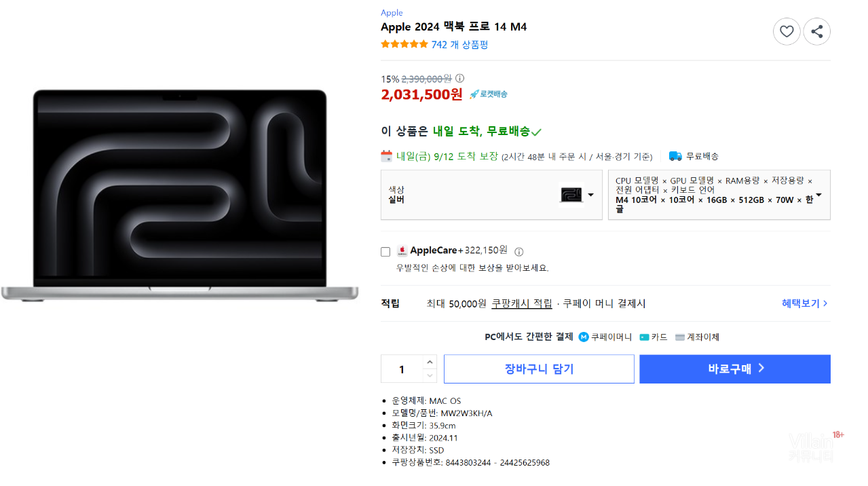
Task: Add to cart with 장바구니 담기
Action: (539, 369)
